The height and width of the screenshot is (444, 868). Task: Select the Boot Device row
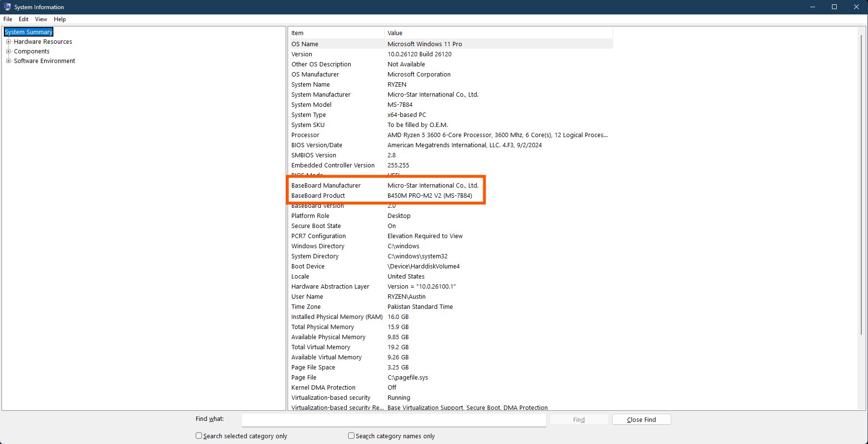click(x=451, y=266)
